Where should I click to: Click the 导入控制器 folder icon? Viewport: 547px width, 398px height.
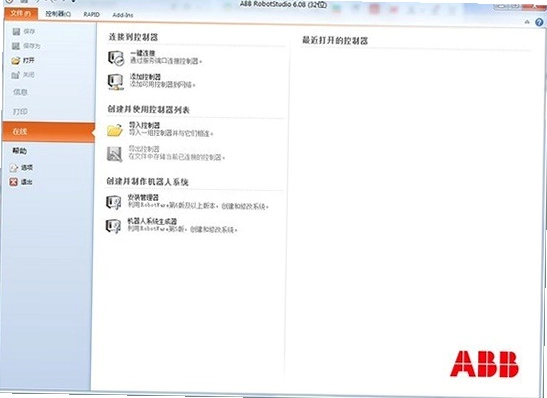[x=115, y=130]
